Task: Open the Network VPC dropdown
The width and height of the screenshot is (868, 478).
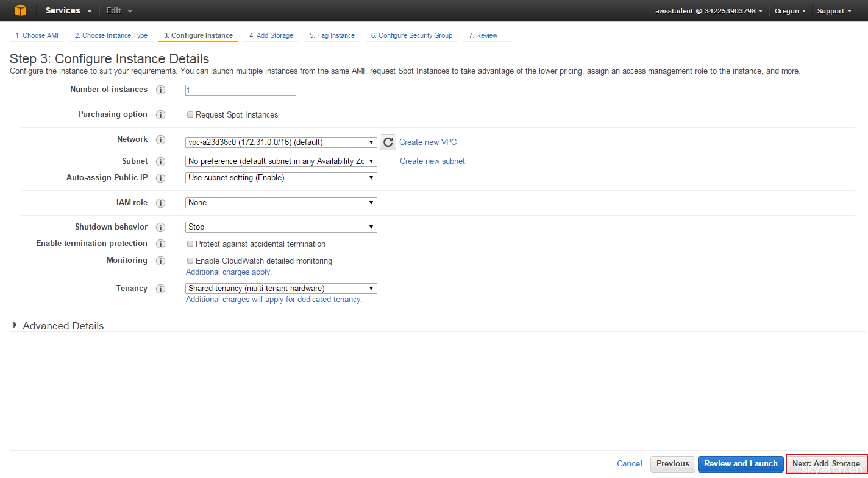Action: 281,142
